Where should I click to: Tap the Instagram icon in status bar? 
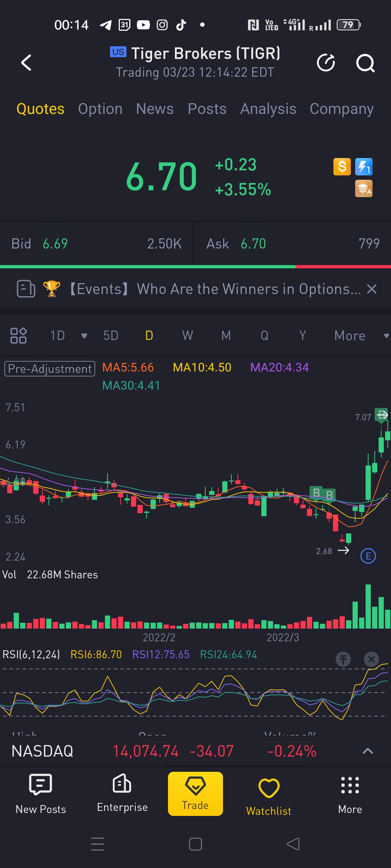click(x=162, y=25)
